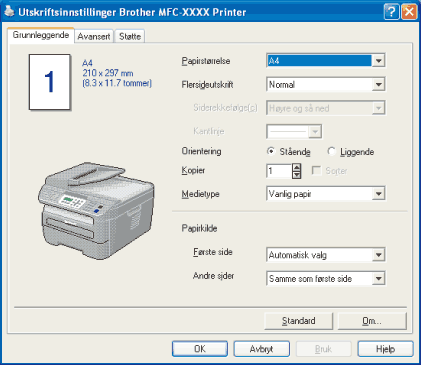Click the Standard button

(299, 321)
